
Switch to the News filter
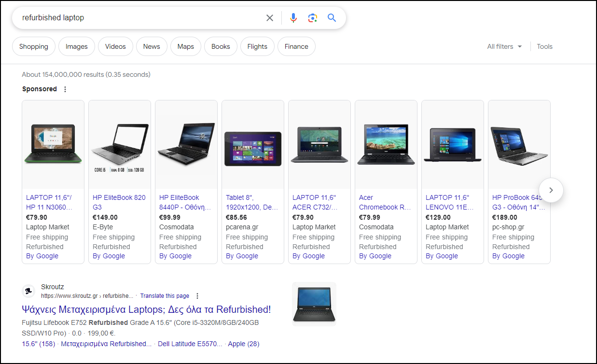pyautogui.click(x=152, y=47)
